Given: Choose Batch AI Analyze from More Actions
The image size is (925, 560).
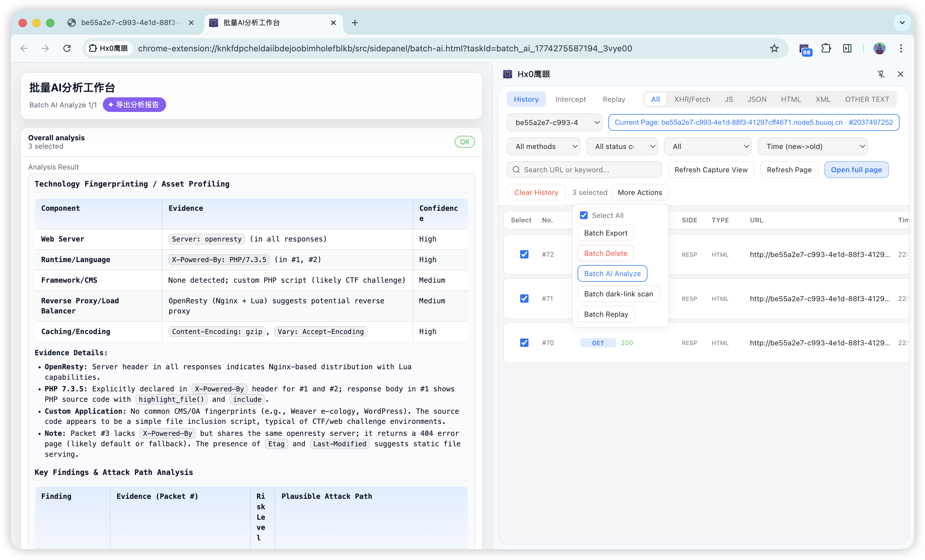Looking at the screenshot, I should point(612,273).
